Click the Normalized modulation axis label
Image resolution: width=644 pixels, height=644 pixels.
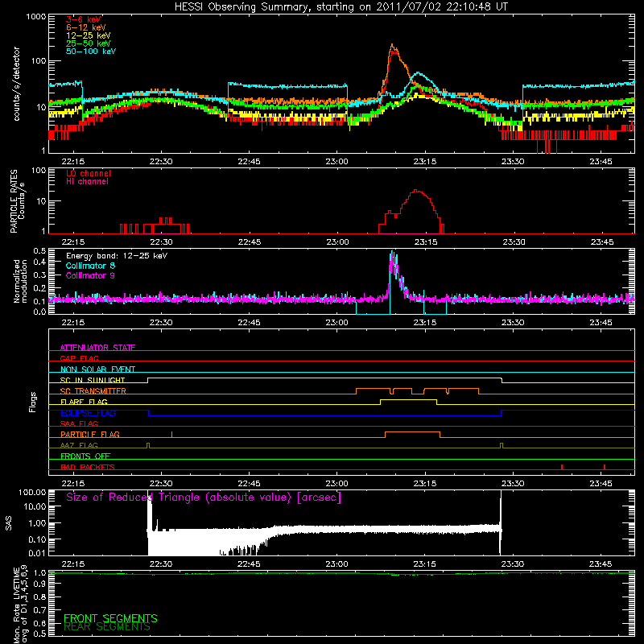(20, 281)
